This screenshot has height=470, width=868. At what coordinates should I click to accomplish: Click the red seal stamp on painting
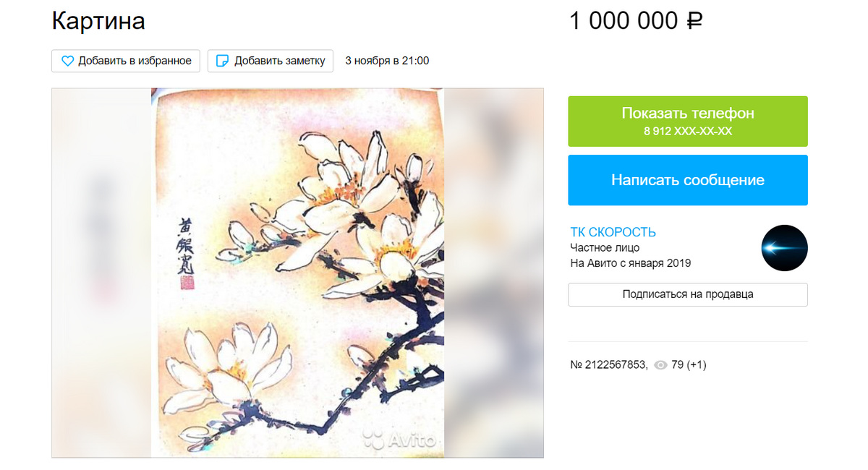(186, 284)
